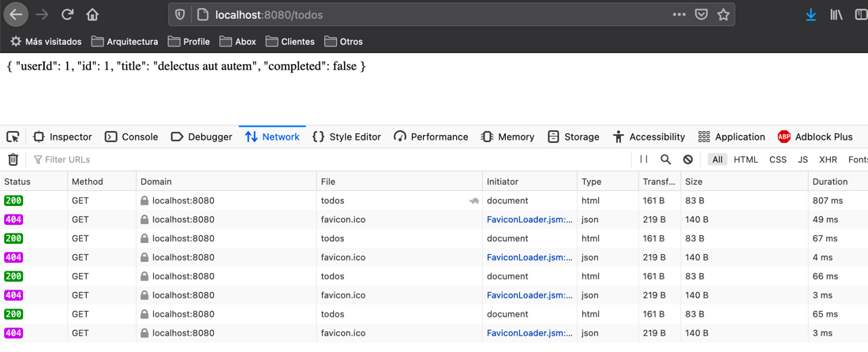Select the todos request lasting 65 ms
868x352 pixels.
tap(434, 314)
